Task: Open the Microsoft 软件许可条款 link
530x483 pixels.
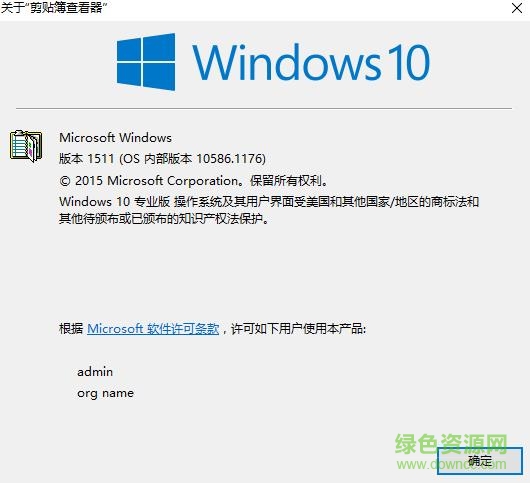Action: [153, 329]
